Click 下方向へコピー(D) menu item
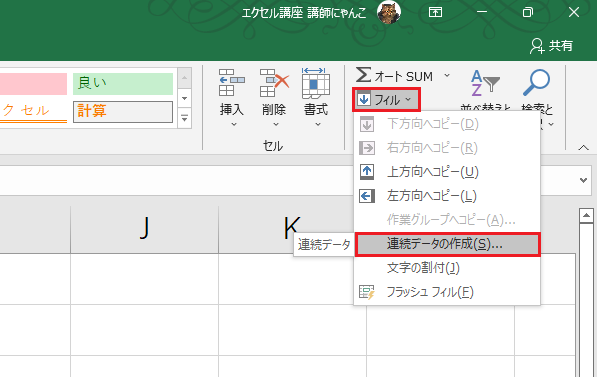597x377 pixels. coord(447,124)
